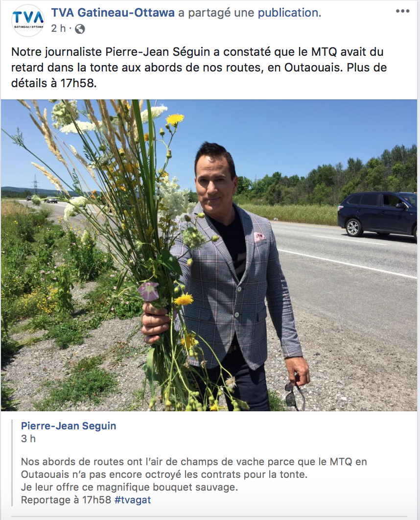The height and width of the screenshot is (520, 420).
Task: Click the pink pocket square on the blazer
Action: coord(258,237)
